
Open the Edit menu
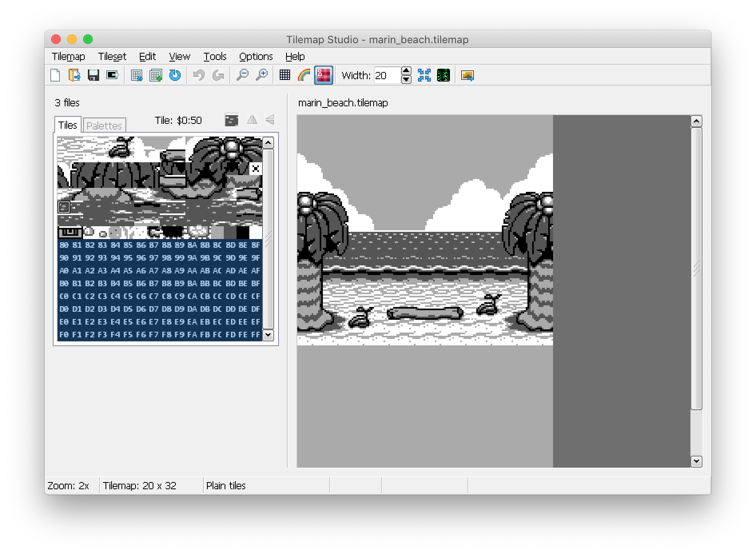click(147, 56)
